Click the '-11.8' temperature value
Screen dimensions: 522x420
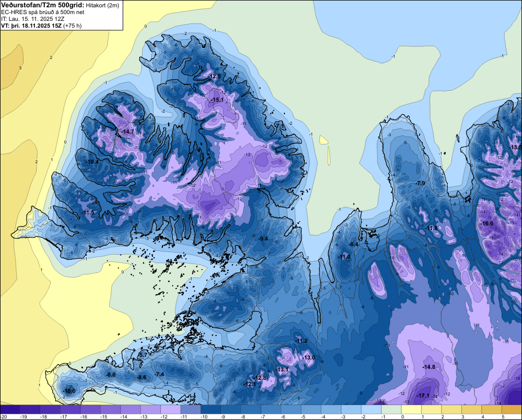(x=432, y=228)
